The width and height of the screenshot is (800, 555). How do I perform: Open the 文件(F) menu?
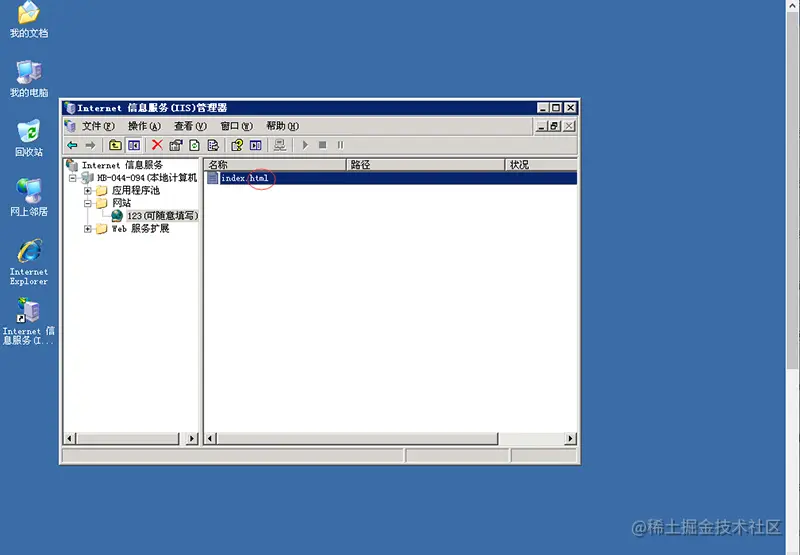pos(98,126)
